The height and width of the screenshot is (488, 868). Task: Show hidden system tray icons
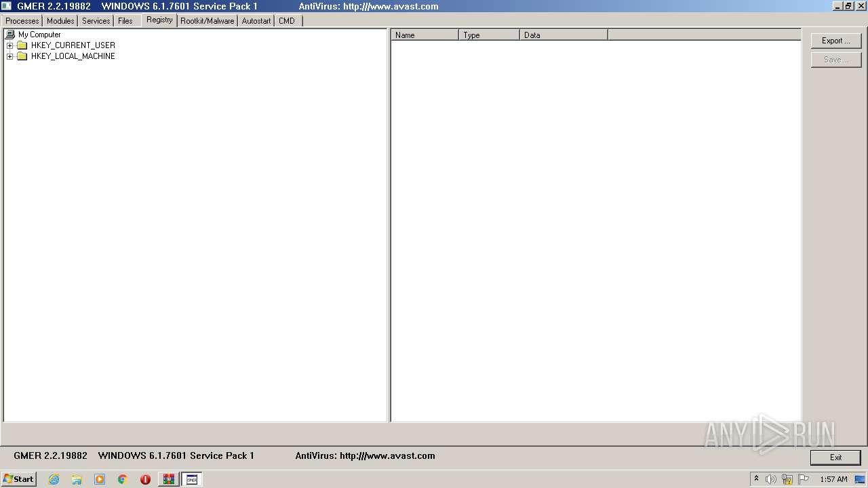[756, 479]
